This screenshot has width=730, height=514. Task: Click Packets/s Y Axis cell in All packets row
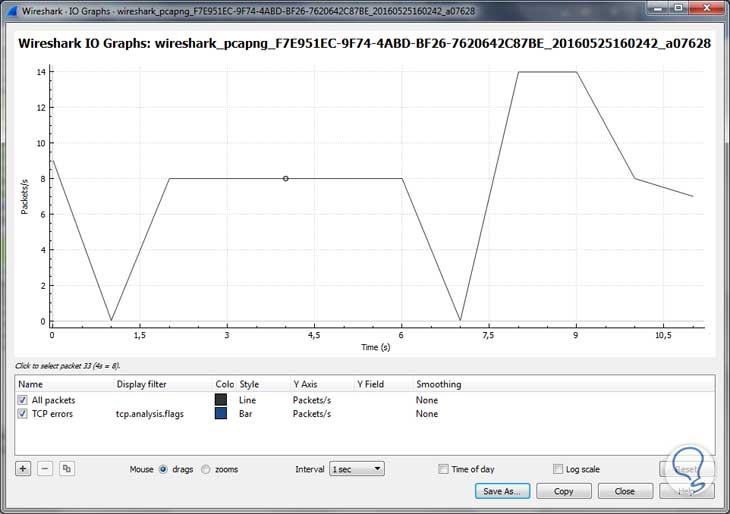pyautogui.click(x=312, y=400)
